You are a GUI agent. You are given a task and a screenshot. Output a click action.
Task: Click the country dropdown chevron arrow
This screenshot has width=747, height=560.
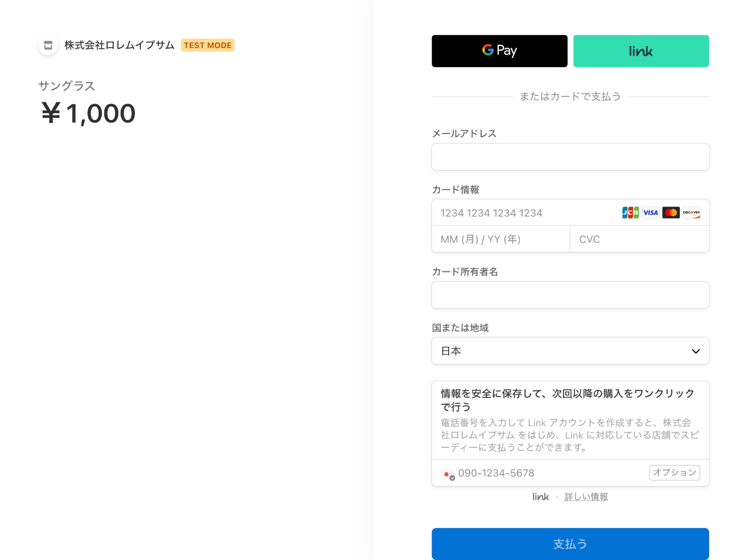pyautogui.click(x=696, y=351)
